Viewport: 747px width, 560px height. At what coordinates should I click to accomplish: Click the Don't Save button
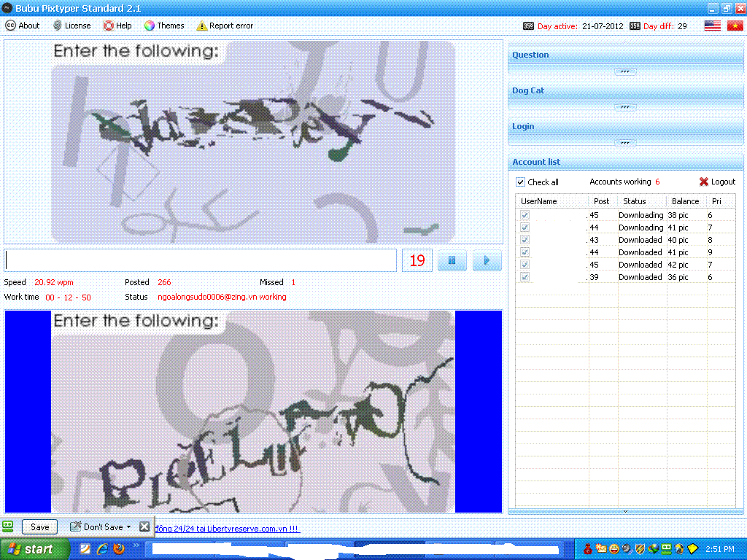[x=97, y=526]
